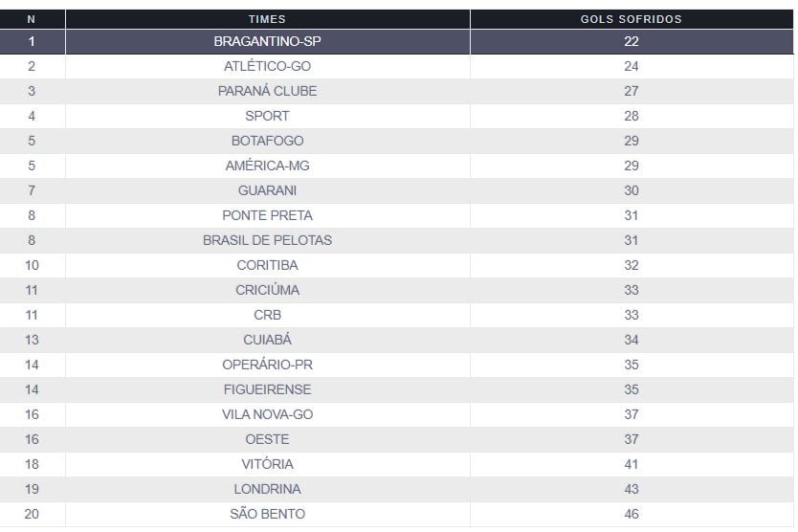This screenshot has width=798, height=532.
Task: Select FIGUEIRENSE in the teams column
Action: pyautogui.click(x=267, y=390)
